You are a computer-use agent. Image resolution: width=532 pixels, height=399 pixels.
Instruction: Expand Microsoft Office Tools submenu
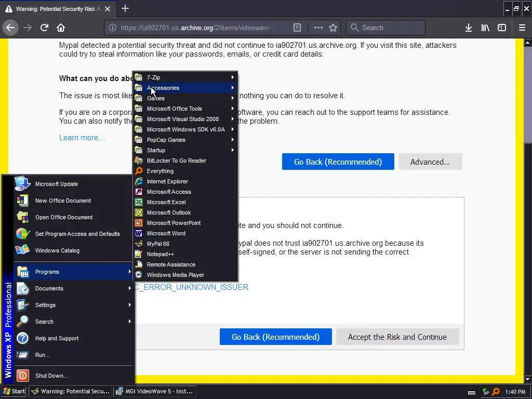coord(185,109)
